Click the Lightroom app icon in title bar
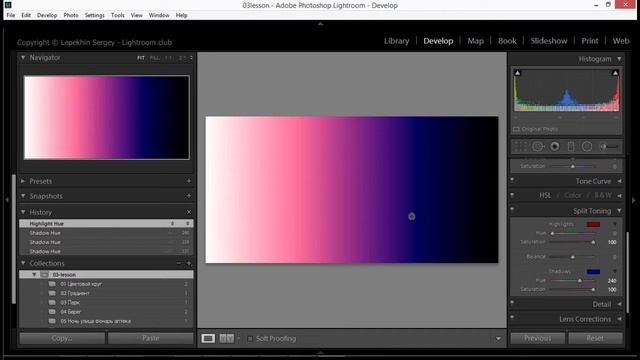Viewport: 640px width, 360px height. pyautogui.click(x=8, y=5)
